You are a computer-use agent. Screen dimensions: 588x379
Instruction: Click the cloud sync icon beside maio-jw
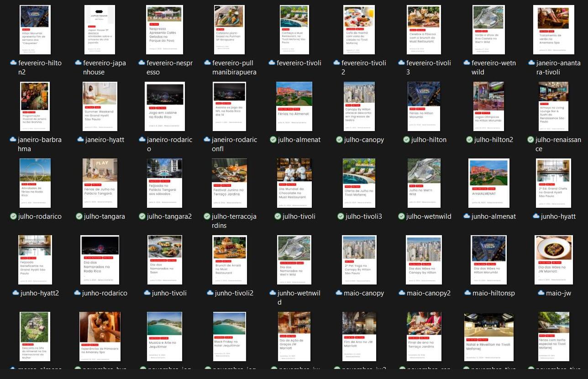point(541,293)
